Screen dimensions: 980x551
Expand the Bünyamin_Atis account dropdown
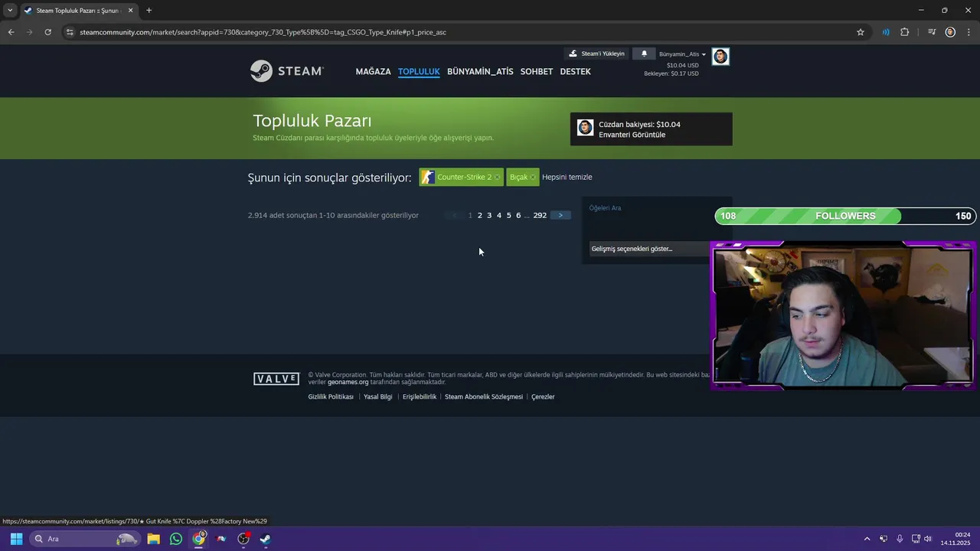point(682,54)
